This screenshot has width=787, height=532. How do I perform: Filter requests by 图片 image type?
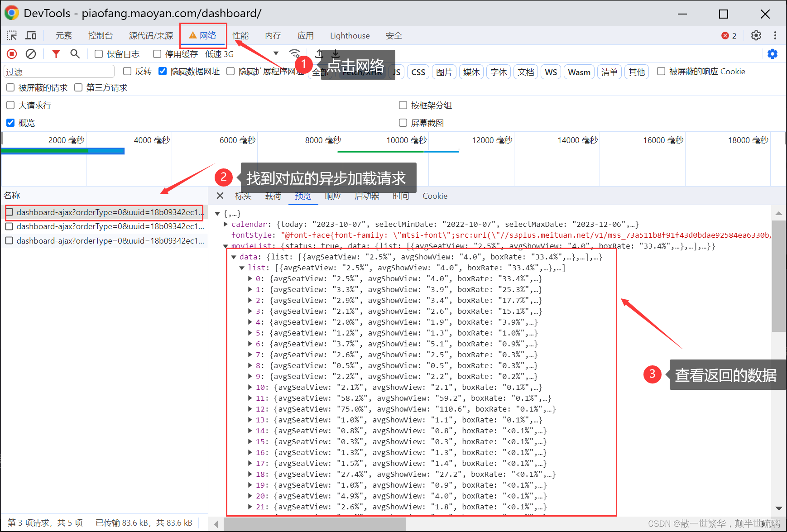pos(444,72)
